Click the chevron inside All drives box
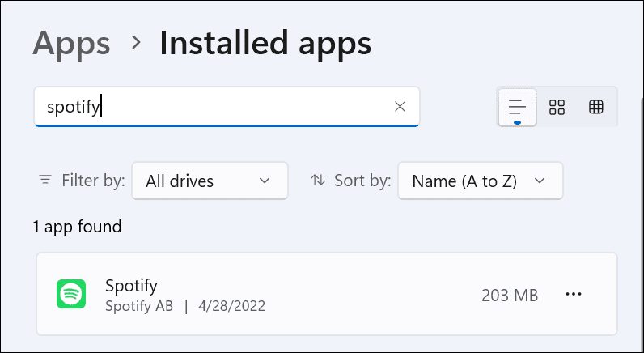The height and width of the screenshot is (353, 644). coord(264,181)
